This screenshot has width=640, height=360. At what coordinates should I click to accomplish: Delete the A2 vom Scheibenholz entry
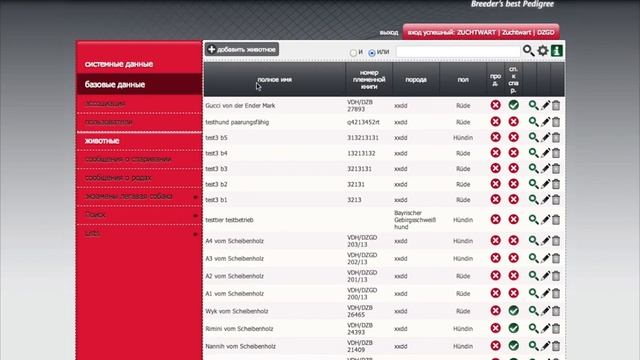tap(556, 276)
